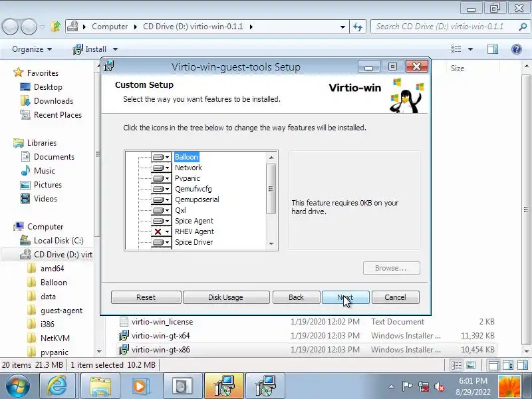532x399 pixels.
Task: Launch Internet Explorer from taskbar
Action: point(57,386)
